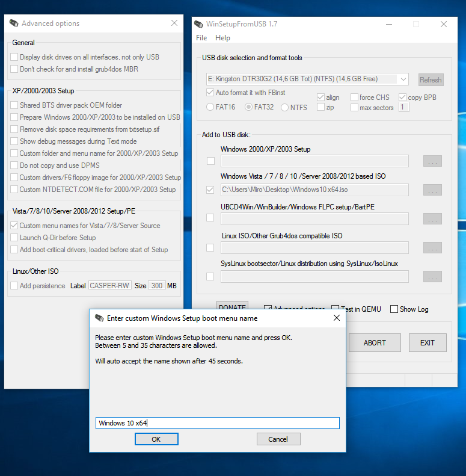Enable SysLinux bootsector source checkbox
The width and height of the screenshot is (466, 476).
(x=210, y=277)
